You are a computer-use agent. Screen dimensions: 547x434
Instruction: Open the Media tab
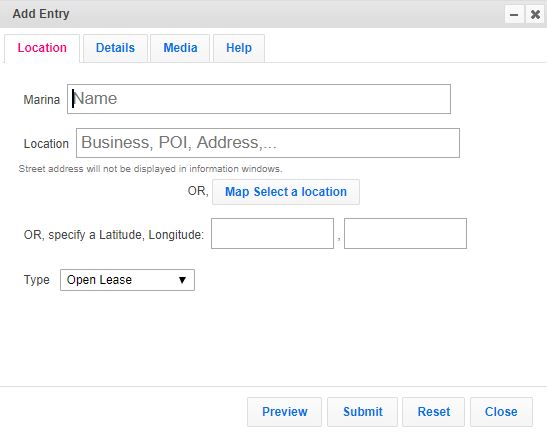(x=180, y=48)
